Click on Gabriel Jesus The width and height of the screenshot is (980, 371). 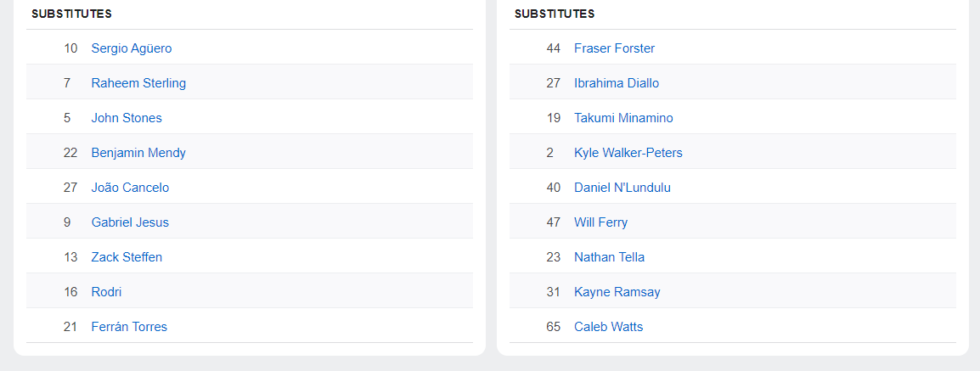coord(130,222)
